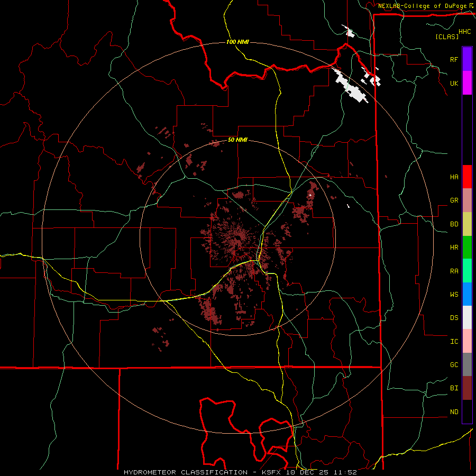Select the BD yellow legend swatch
Viewport: 476px width, 476px height.
[467, 224]
